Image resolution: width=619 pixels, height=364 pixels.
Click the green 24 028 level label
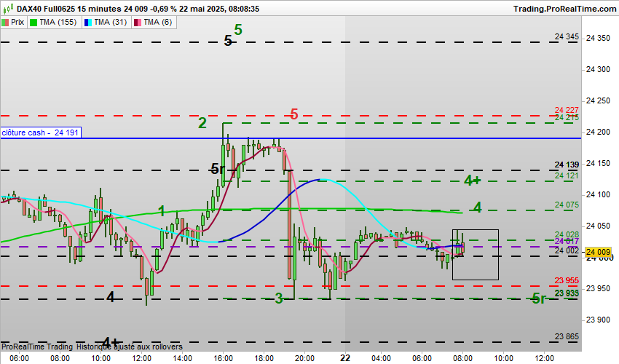click(567, 234)
